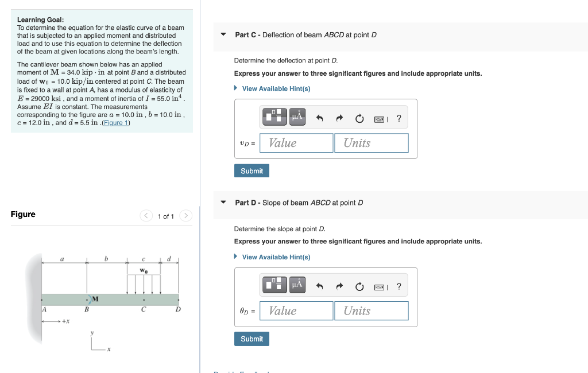Click the Units field for θD
The height and width of the screenshot is (373, 588).
(371, 310)
